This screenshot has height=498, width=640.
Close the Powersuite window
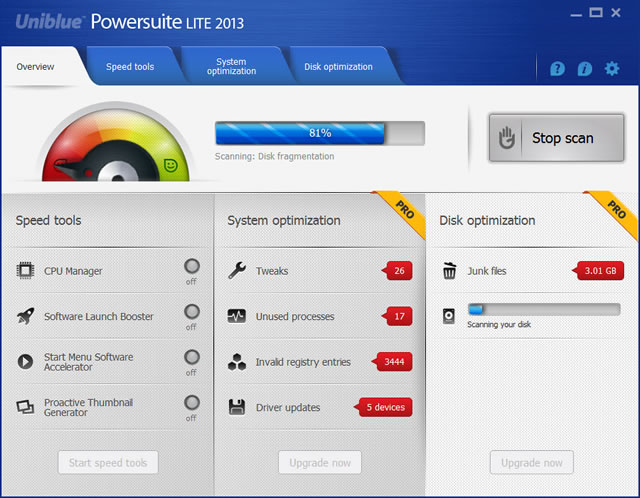(x=616, y=13)
